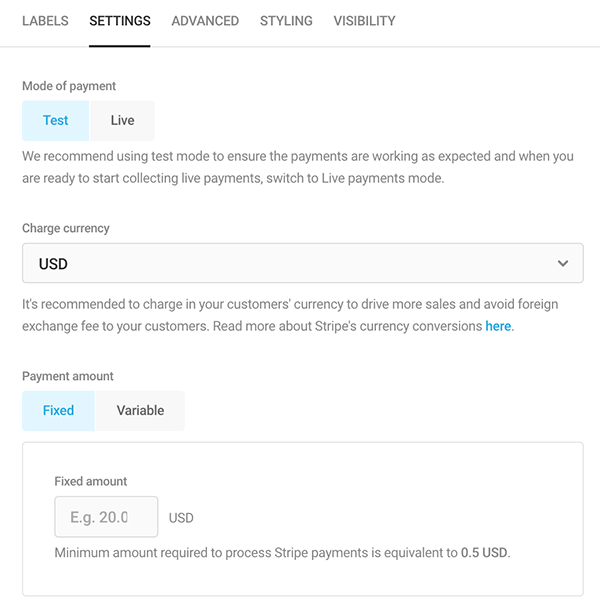Select Test payment mode
This screenshot has width=600, height=615.
pos(56,121)
